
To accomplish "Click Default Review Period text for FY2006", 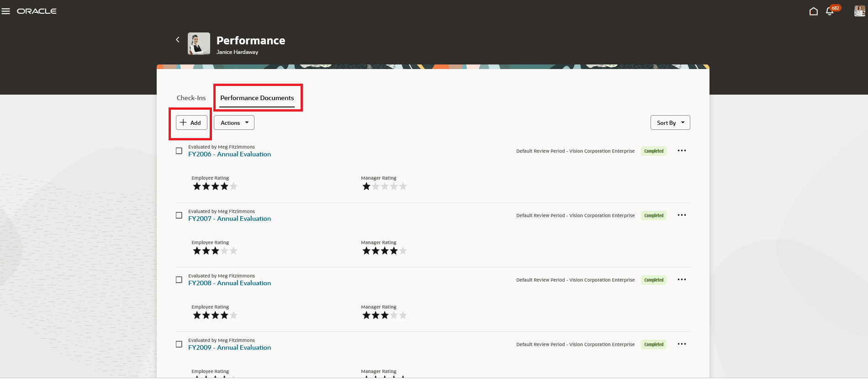I will [575, 151].
